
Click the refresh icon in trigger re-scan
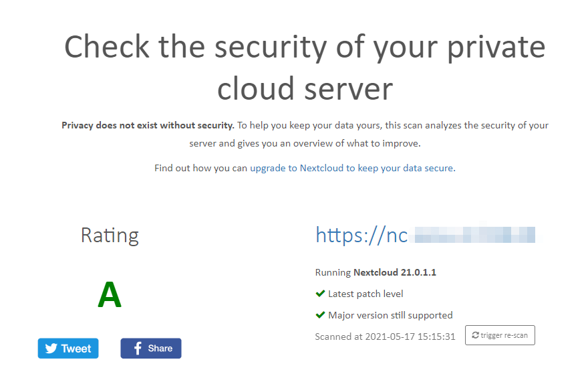(x=475, y=335)
